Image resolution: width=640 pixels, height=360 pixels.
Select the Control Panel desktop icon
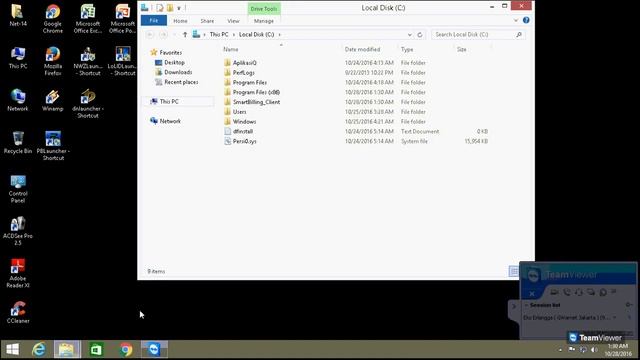(18, 189)
